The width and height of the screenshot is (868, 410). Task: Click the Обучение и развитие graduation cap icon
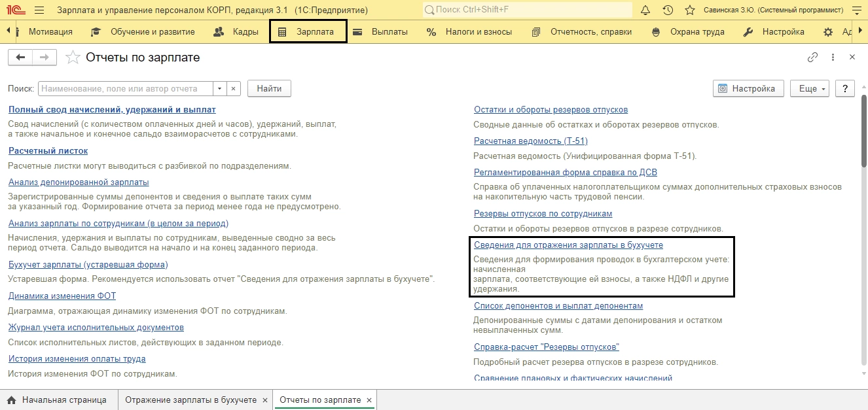[x=96, y=31]
